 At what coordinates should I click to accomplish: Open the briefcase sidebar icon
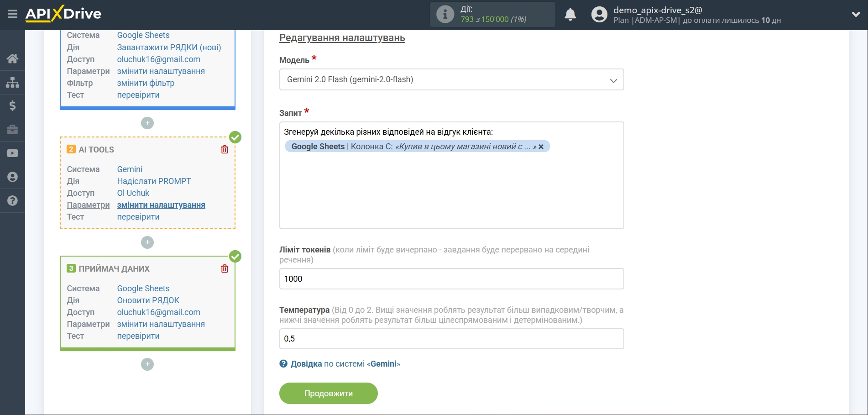(x=12, y=130)
